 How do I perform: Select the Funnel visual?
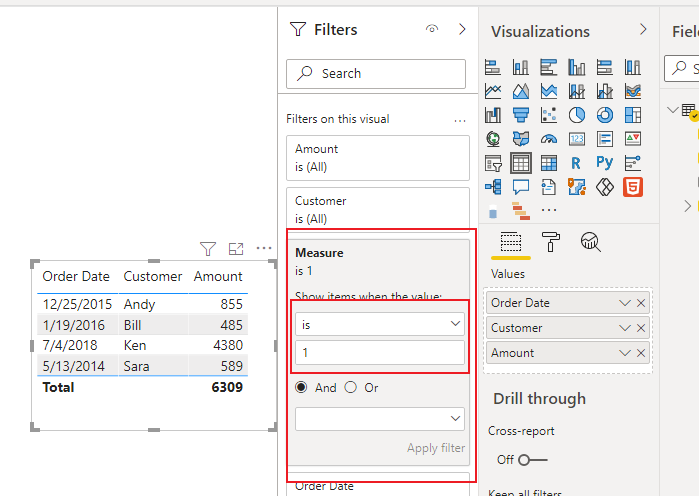(521, 115)
